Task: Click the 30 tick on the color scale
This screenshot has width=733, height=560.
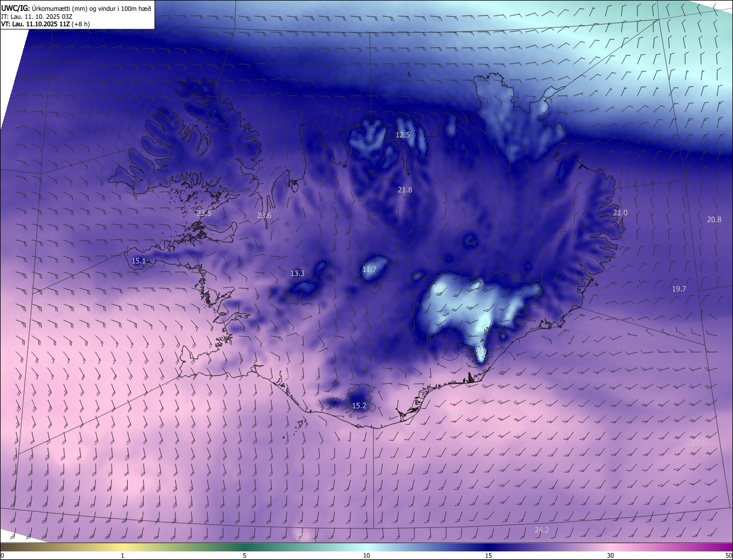Action: tap(610, 556)
